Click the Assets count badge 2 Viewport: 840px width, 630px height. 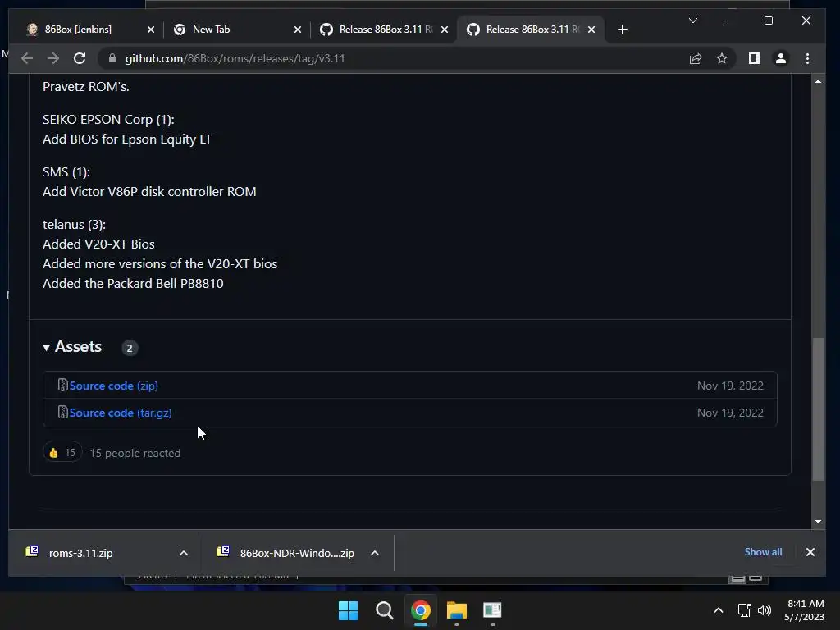130,348
